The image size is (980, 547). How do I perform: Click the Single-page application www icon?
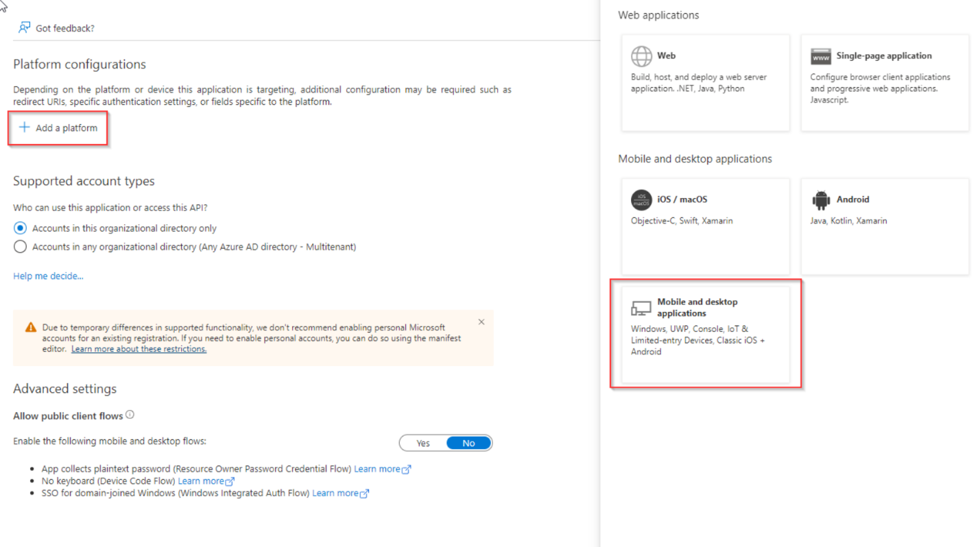(x=820, y=56)
